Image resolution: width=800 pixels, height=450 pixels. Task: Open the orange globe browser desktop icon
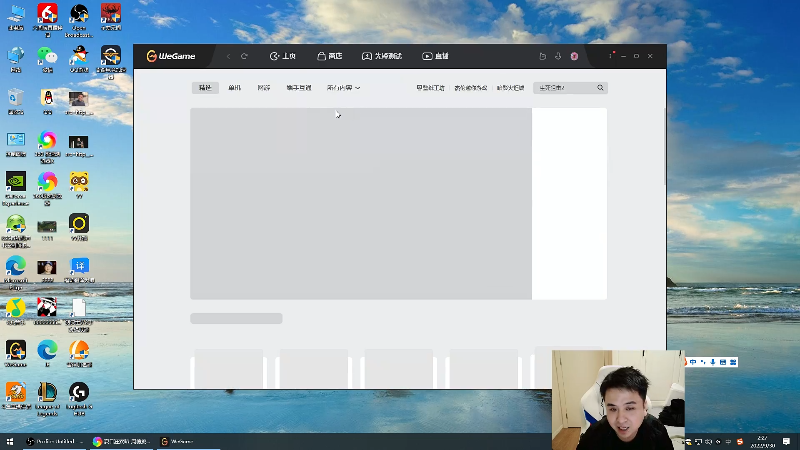tap(79, 354)
